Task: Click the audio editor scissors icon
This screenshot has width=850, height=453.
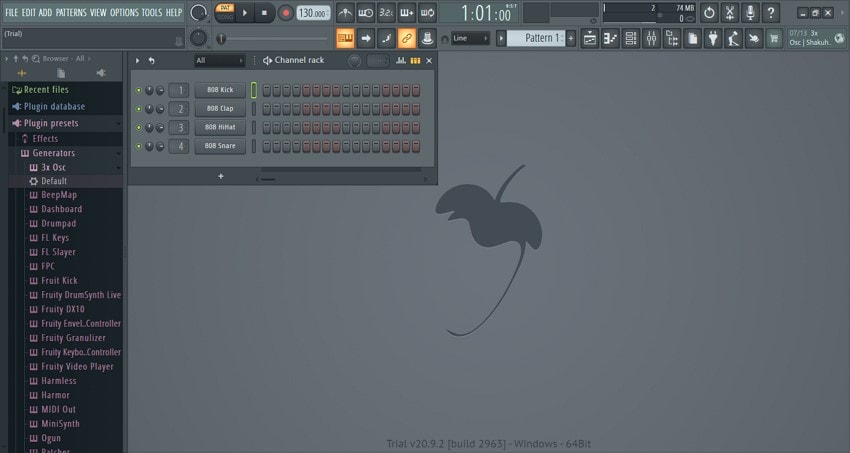Action: coord(730,12)
